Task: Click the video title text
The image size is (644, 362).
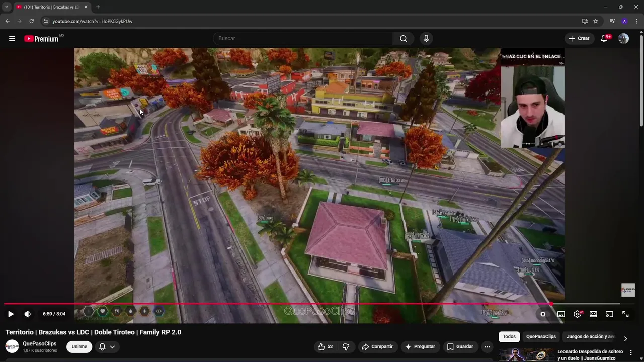Action: pyautogui.click(x=93, y=332)
